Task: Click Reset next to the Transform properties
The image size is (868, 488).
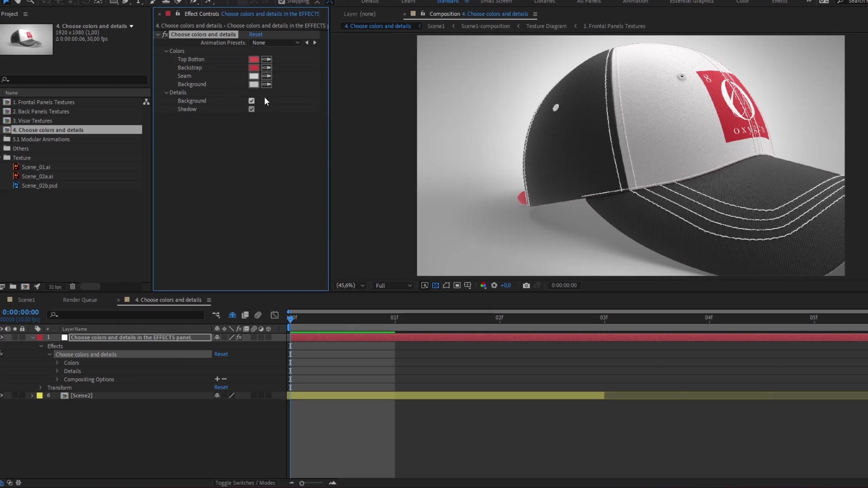Action: coord(221,387)
